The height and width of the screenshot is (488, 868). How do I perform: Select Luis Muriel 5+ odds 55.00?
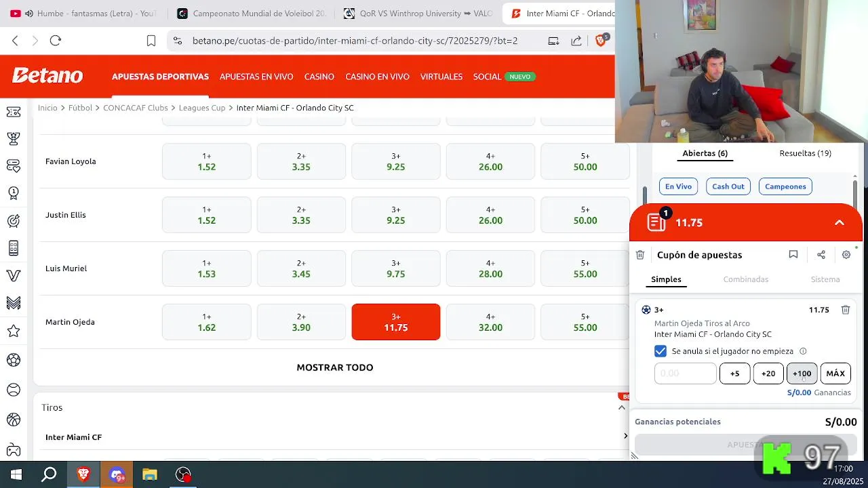(585, 268)
